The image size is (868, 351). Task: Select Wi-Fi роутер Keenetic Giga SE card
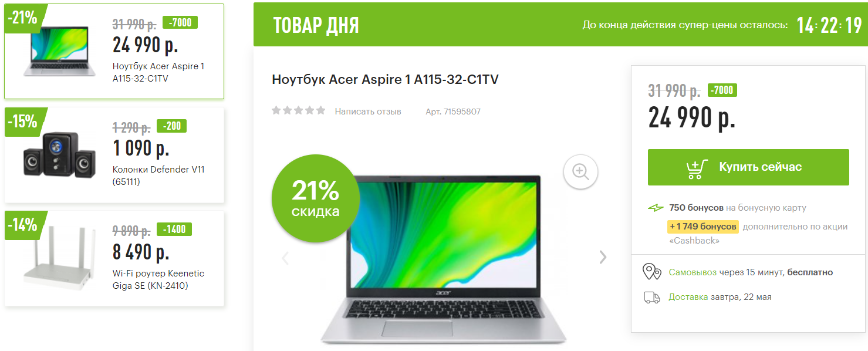pyautogui.click(x=114, y=258)
